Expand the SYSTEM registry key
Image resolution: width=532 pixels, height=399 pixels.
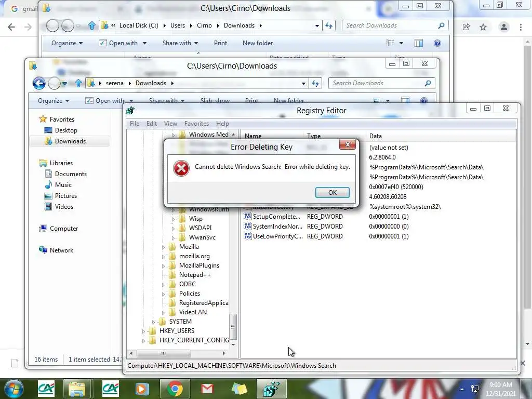[153, 322]
